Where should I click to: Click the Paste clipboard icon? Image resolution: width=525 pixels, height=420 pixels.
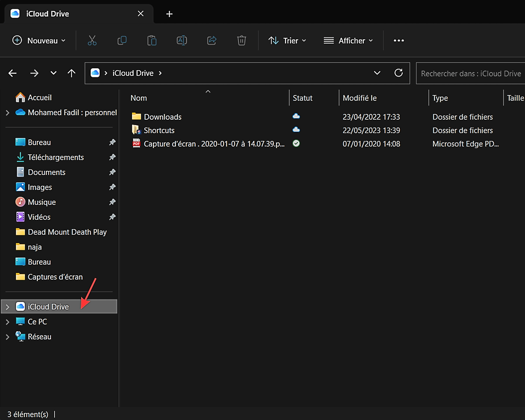tap(152, 40)
